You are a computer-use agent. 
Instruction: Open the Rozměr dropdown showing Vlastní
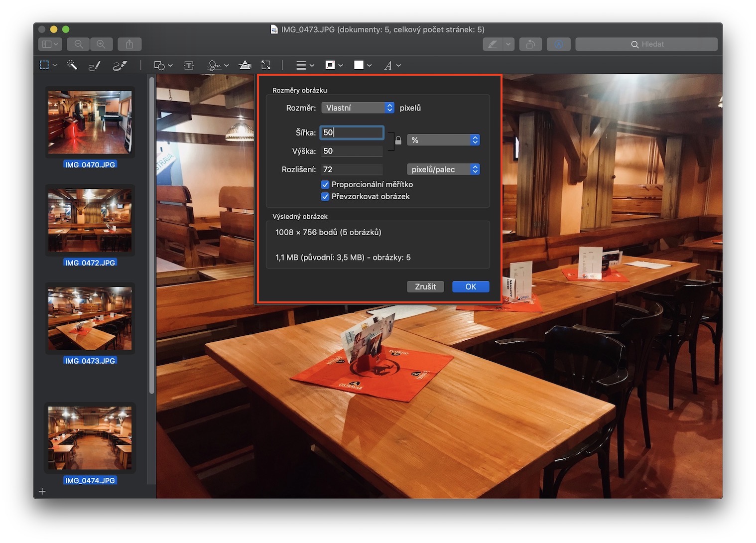[x=358, y=108]
